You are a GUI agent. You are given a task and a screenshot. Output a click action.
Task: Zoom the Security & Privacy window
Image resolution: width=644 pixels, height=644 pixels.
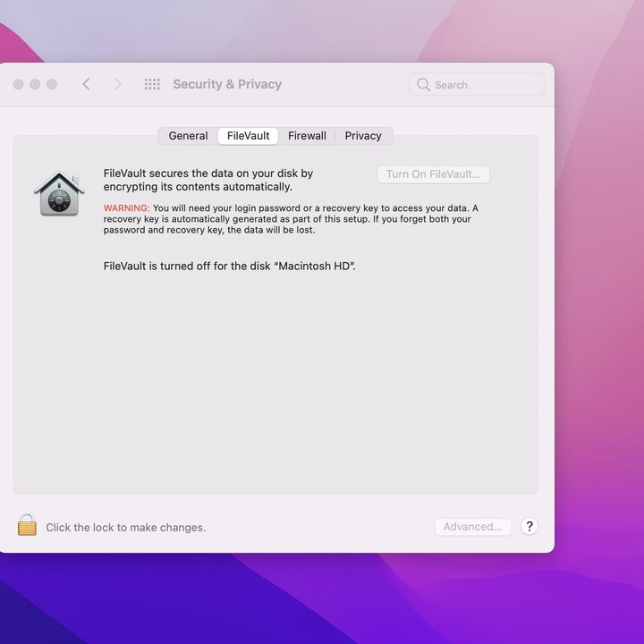52,84
